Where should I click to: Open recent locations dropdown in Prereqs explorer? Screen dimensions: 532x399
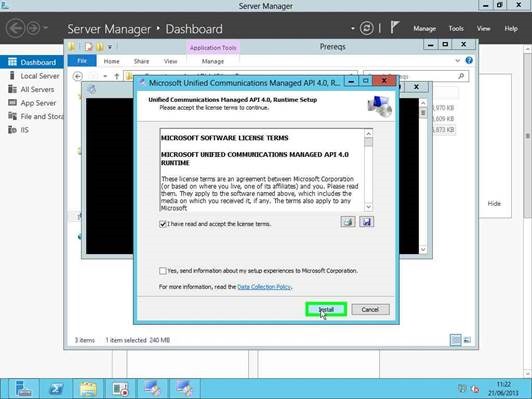[106, 76]
